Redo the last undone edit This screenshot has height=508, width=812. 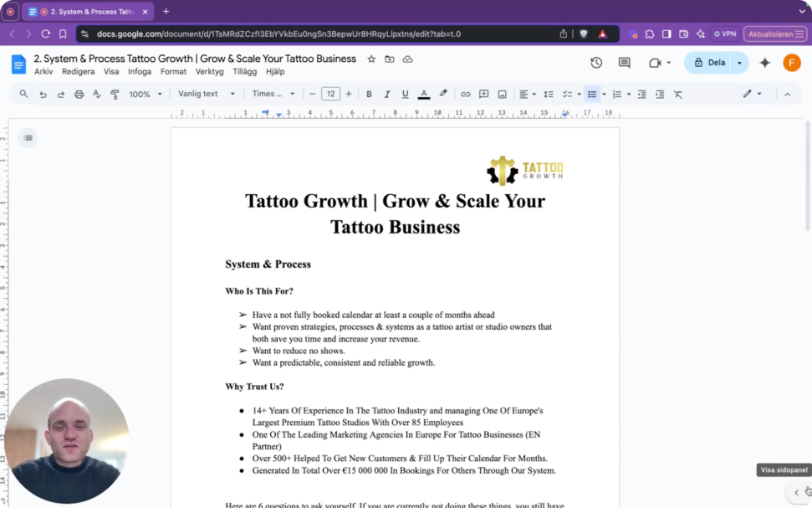tap(60, 95)
